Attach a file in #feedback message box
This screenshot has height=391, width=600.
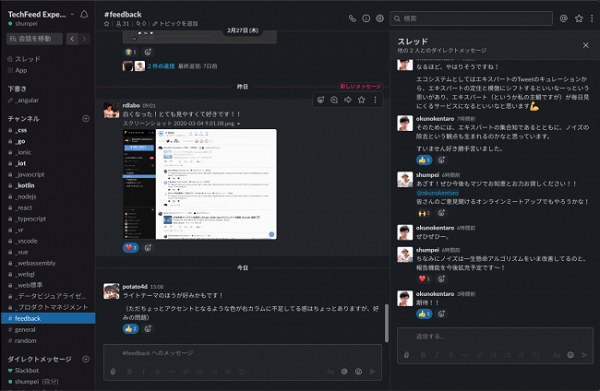coord(113,371)
